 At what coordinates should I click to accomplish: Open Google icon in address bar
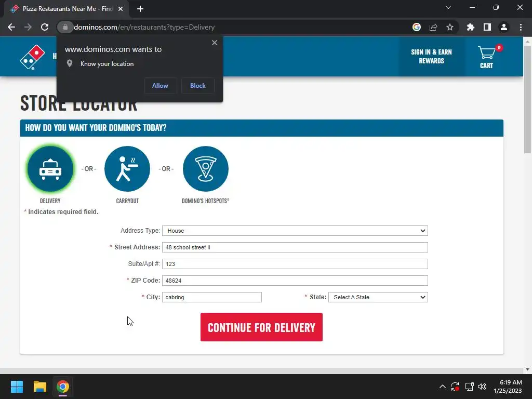[x=417, y=27]
